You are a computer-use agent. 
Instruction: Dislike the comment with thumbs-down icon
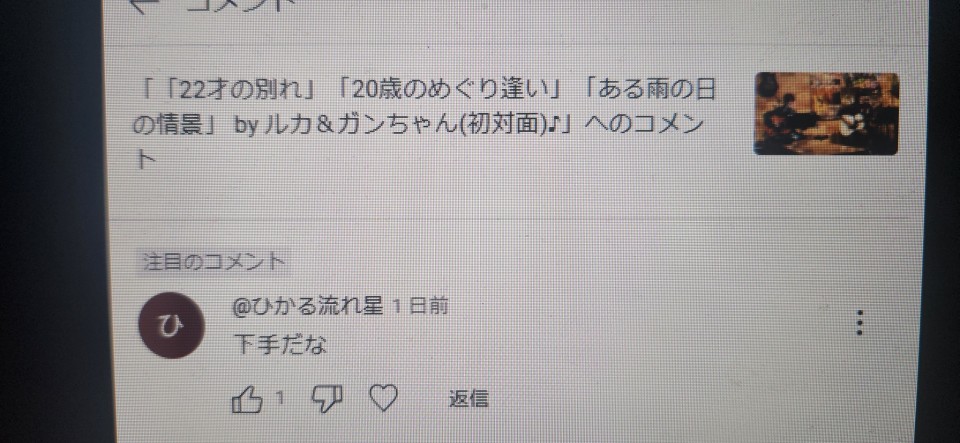[327, 399]
